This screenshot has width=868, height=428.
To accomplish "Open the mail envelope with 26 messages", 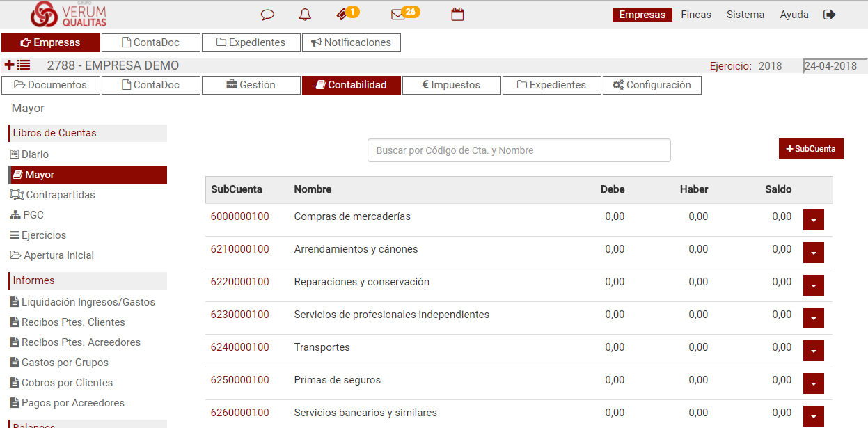I will pyautogui.click(x=398, y=15).
